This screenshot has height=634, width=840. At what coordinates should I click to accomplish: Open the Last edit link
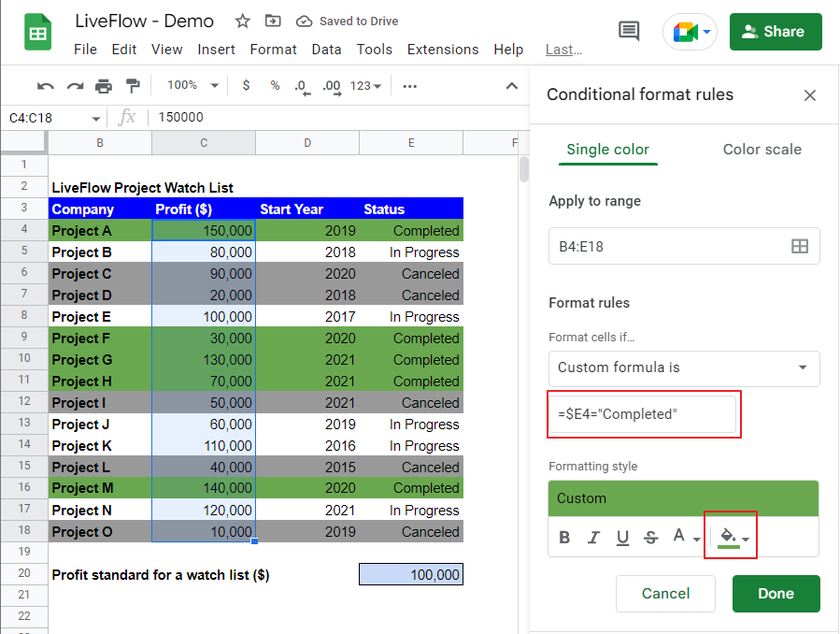[563, 50]
